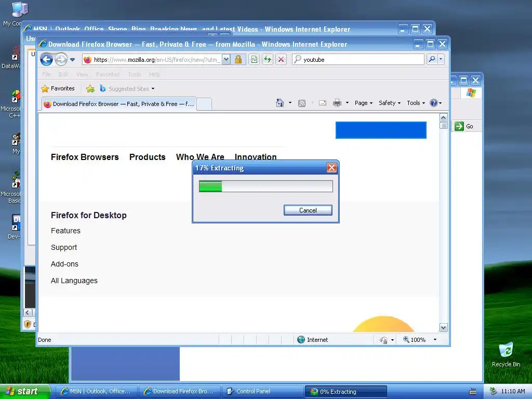
Task: Click the security lock icon
Action: [238, 59]
